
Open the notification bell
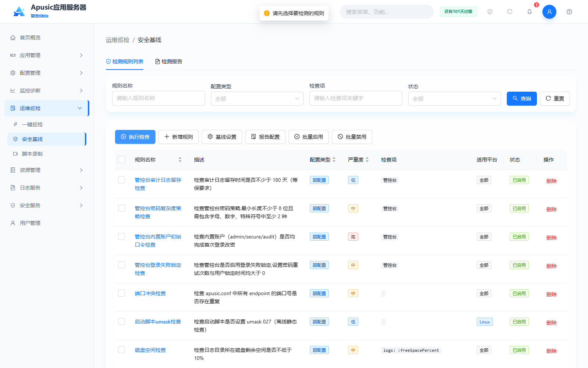(530, 12)
